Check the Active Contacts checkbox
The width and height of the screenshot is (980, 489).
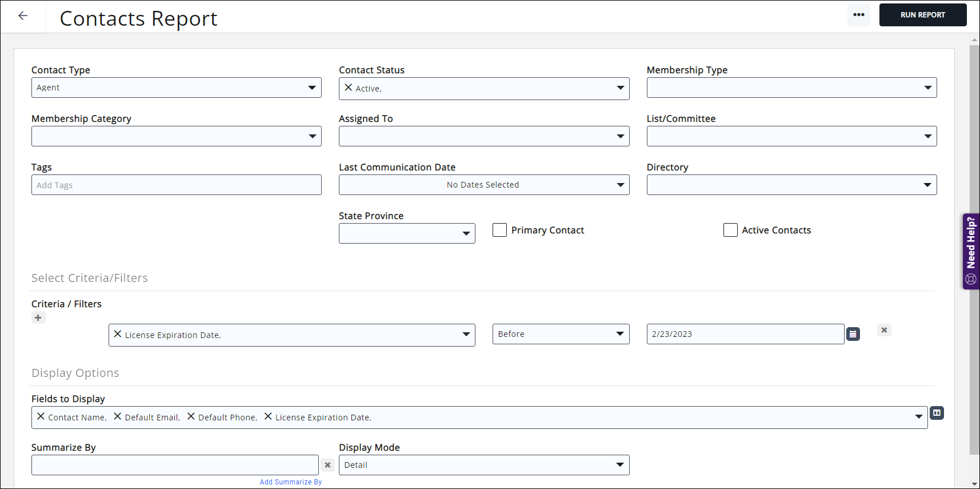tap(730, 230)
